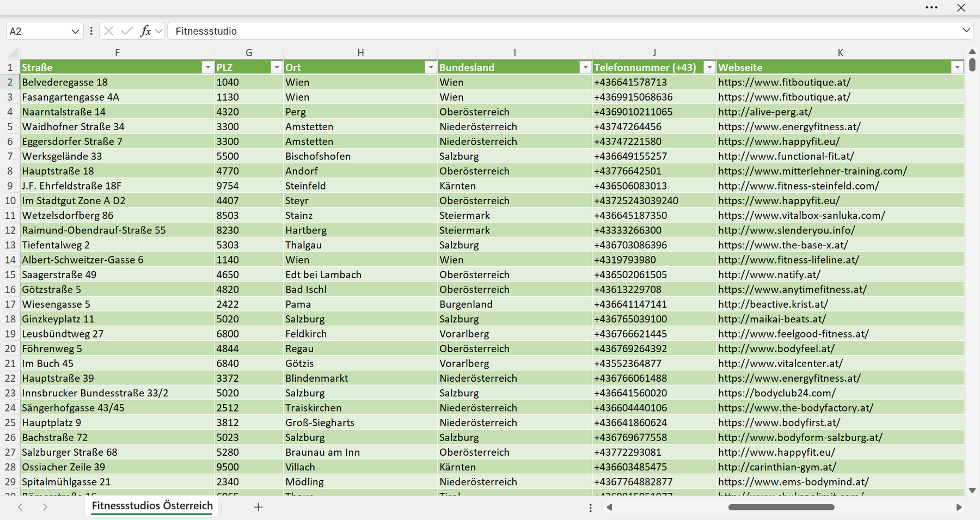Open PLZ column filter dropdown

tap(277, 68)
